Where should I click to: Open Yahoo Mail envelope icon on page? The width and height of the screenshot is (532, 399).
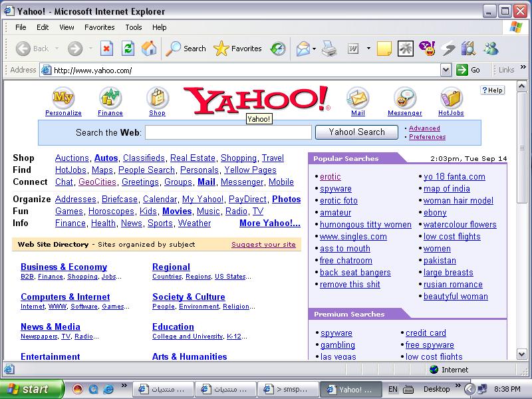click(358, 98)
